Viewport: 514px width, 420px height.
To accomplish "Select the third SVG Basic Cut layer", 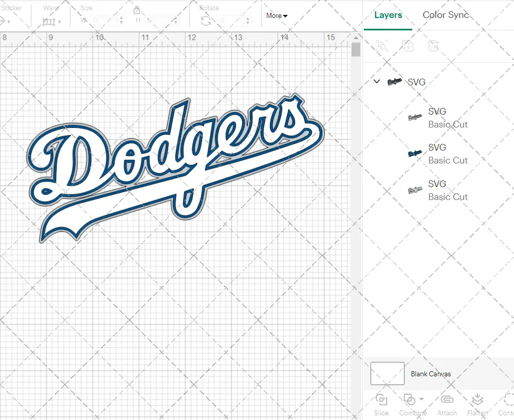I will tap(438, 190).
